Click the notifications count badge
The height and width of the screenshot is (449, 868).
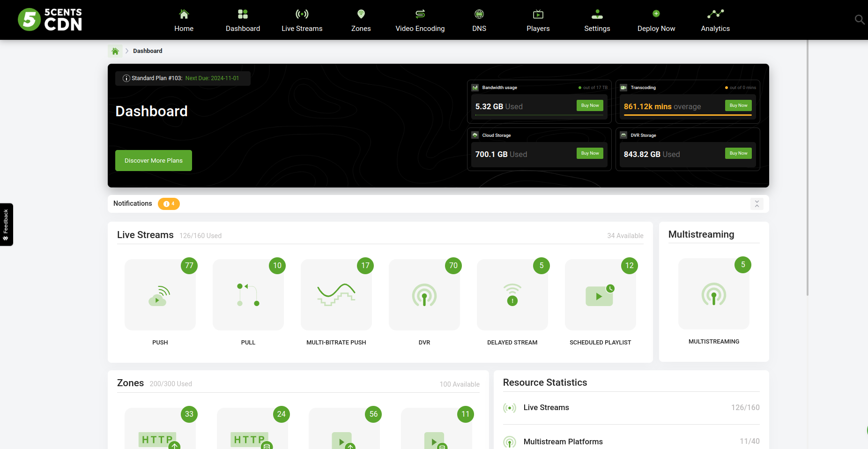point(169,204)
